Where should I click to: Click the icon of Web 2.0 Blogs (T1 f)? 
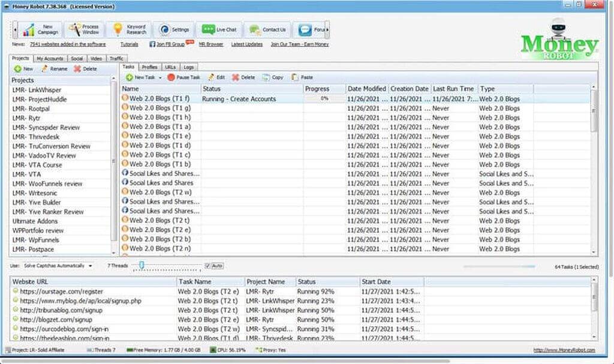tap(125, 98)
